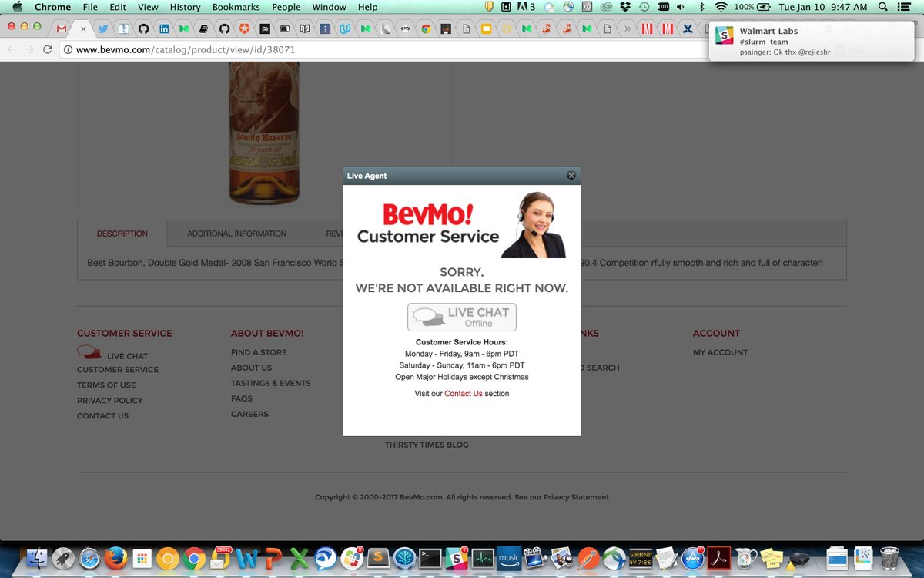Open Launchpad rocket icon in dock

pos(62,559)
